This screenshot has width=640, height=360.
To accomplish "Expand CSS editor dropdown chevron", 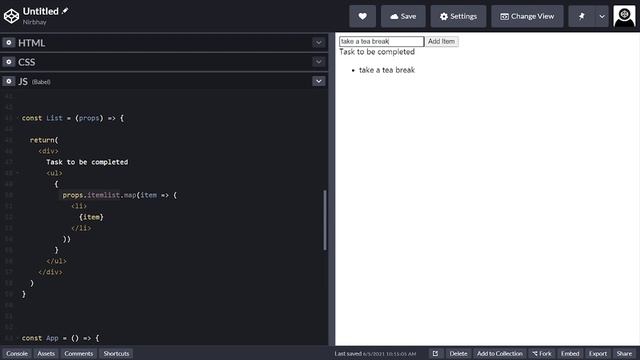I will [x=319, y=62].
